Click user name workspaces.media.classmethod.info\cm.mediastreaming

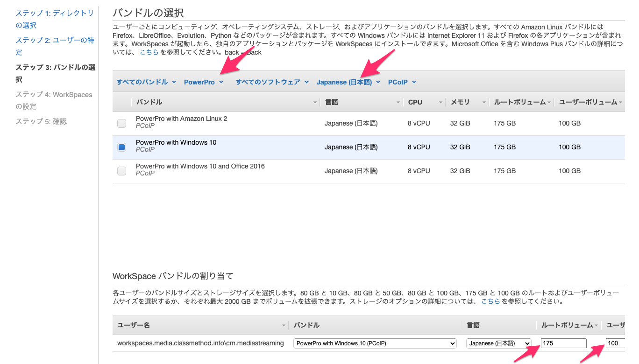pyautogui.click(x=200, y=343)
